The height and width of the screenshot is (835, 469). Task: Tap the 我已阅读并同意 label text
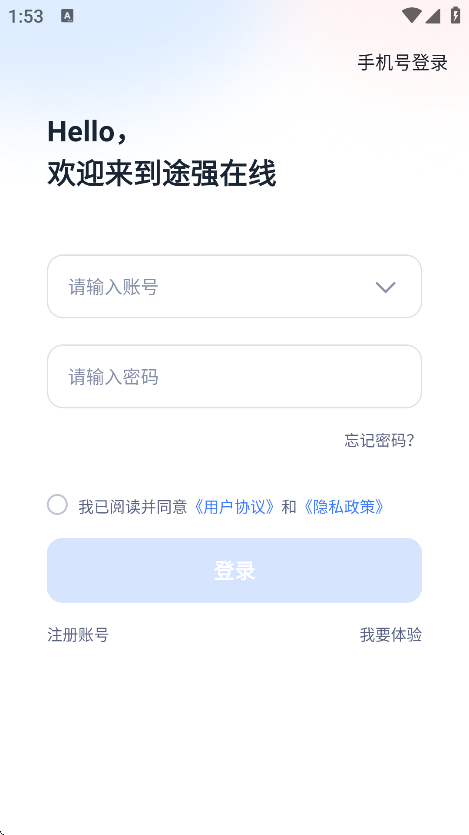tap(133, 507)
